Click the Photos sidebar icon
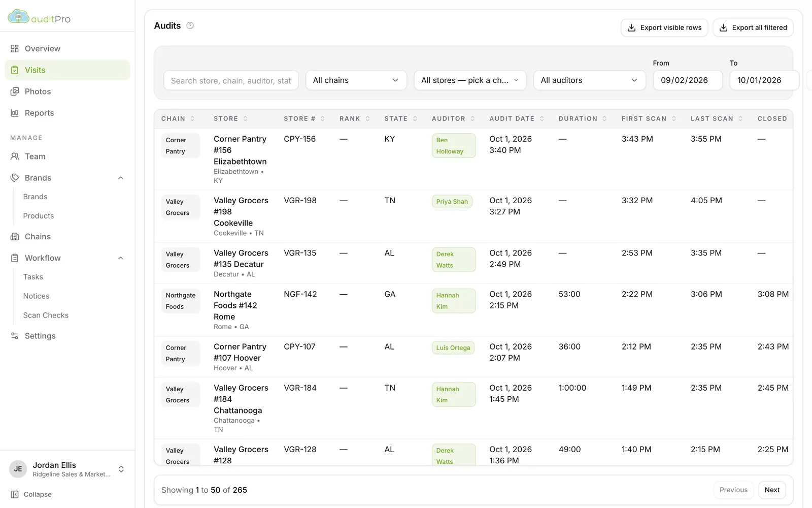This screenshot has height=508, width=812. click(x=15, y=91)
